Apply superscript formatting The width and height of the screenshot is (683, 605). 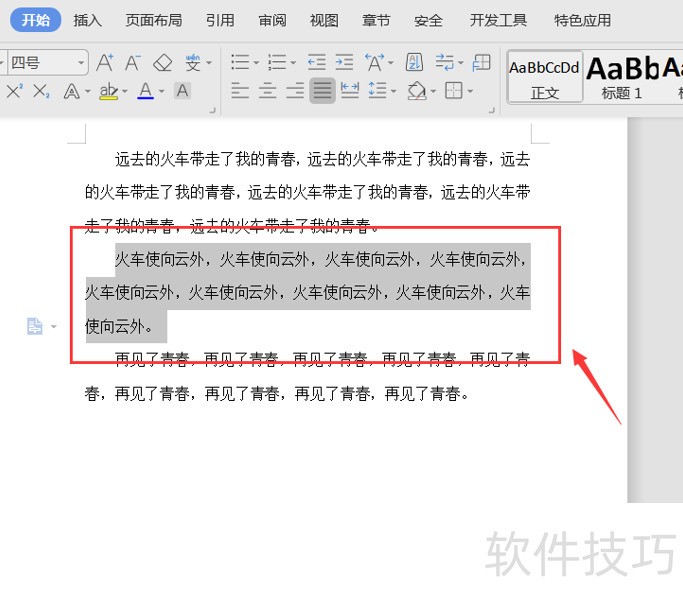point(14,91)
